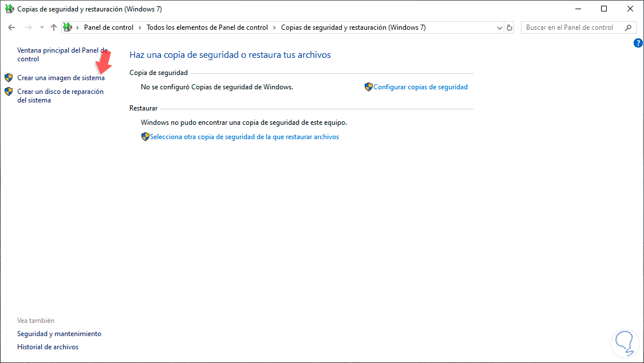Click shield icon beside Crear un disco

9,92
